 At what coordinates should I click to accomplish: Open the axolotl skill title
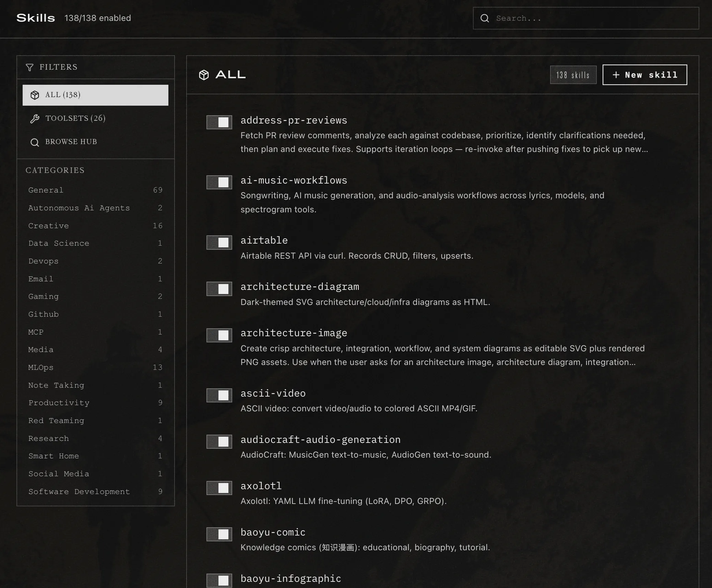[x=261, y=486]
